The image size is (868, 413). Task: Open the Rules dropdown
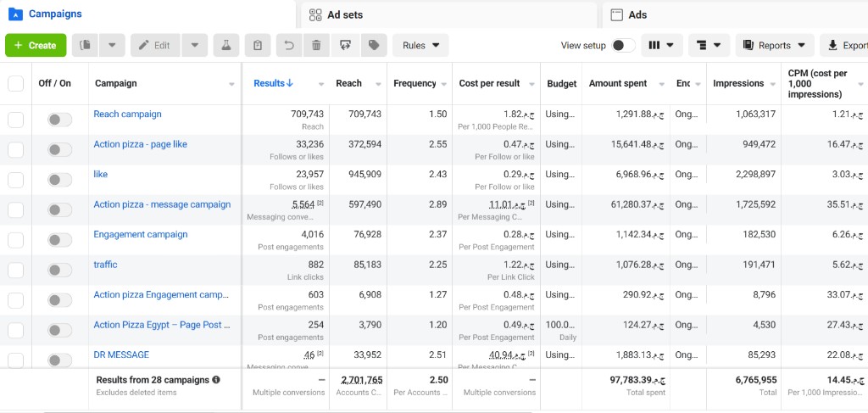pyautogui.click(x=420, y=46)
